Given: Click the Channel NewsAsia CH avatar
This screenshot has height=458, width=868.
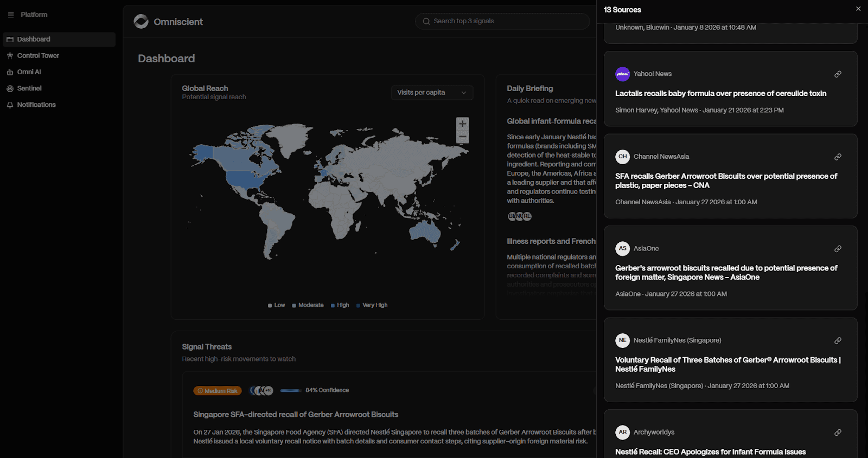Looking at the screenshot, I should click(x=622, y=157).
